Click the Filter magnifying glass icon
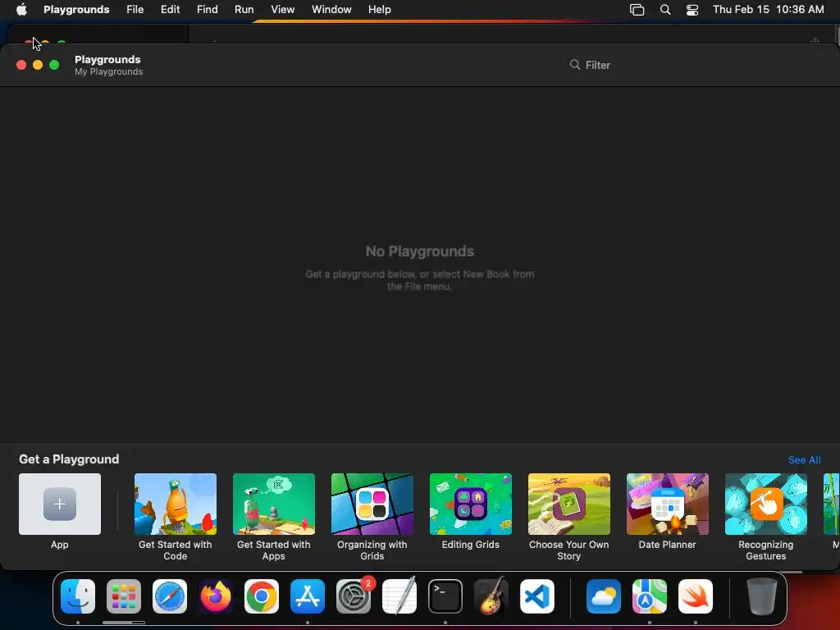 [x=575, y=65]
